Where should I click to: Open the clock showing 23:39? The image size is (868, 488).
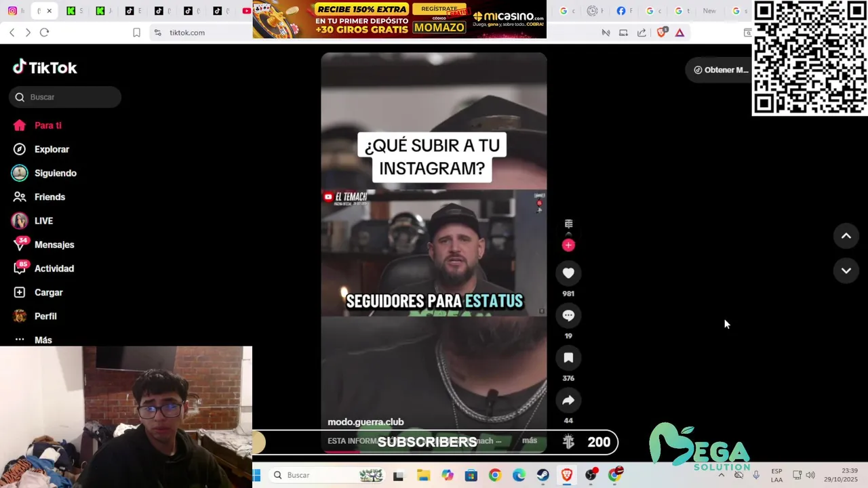[840, 475]
